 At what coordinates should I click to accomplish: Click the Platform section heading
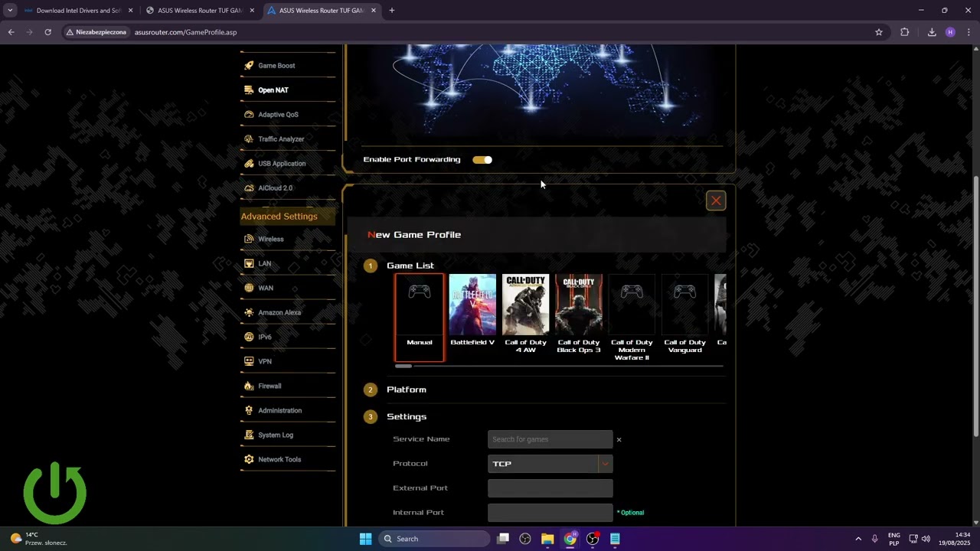407,390
